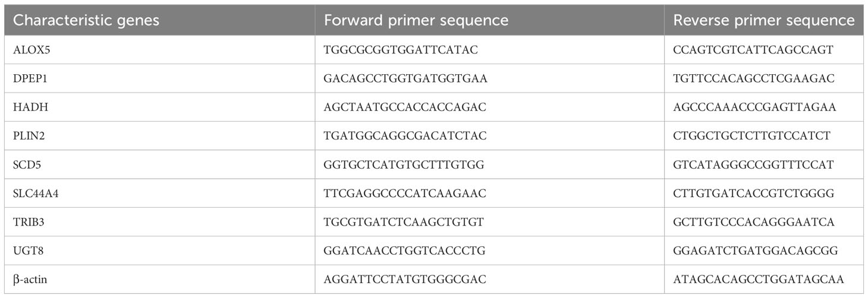Screen dimensions: 868x298
Task: Select the β-actin row label
Action: tap(30, 280)
